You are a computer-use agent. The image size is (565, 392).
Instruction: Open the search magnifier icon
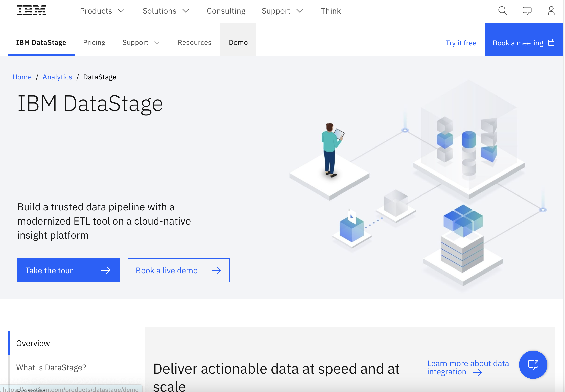[x=502, y=11]
